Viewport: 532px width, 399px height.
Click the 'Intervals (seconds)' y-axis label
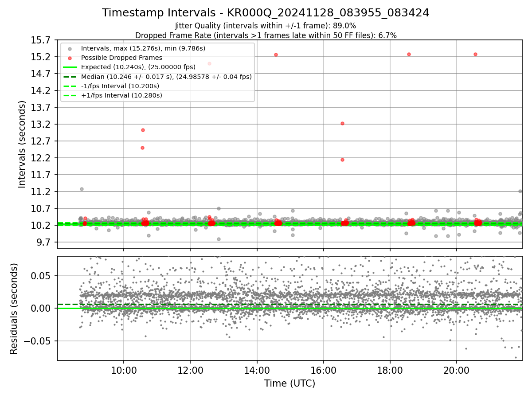pos(22,144)
